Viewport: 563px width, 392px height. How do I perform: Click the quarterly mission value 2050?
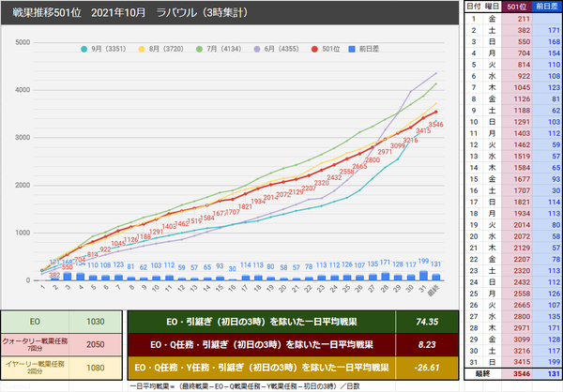pyautogui.click(x=95, y=344)
